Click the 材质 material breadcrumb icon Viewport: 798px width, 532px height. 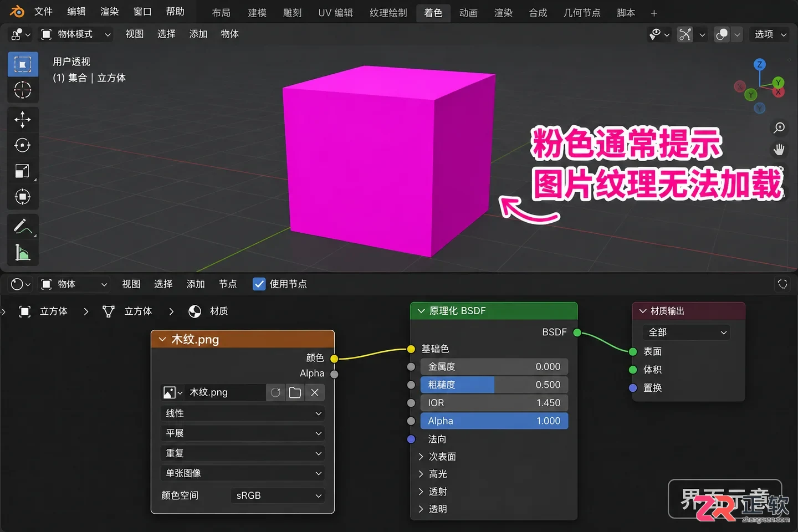point(195,311)
